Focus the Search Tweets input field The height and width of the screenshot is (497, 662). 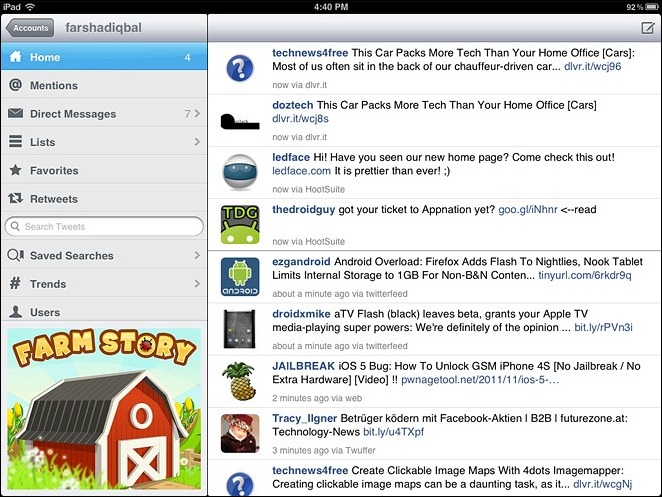(104, 226)
